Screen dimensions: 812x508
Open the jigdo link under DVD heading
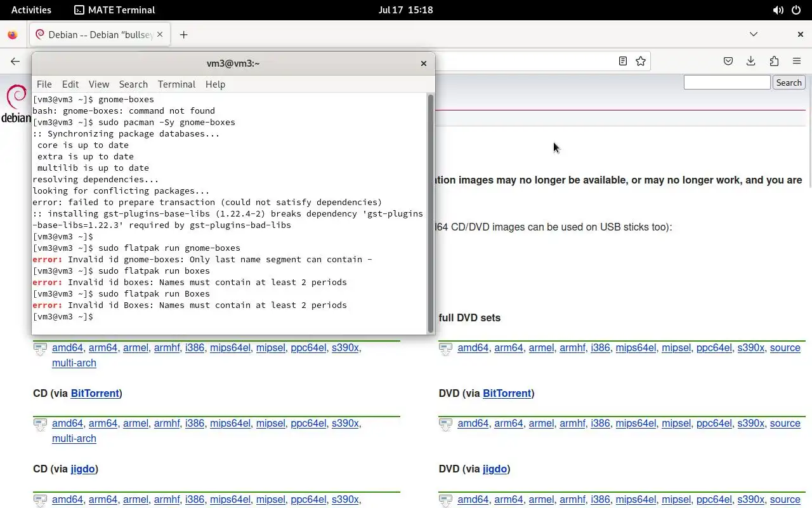(495, 469)
